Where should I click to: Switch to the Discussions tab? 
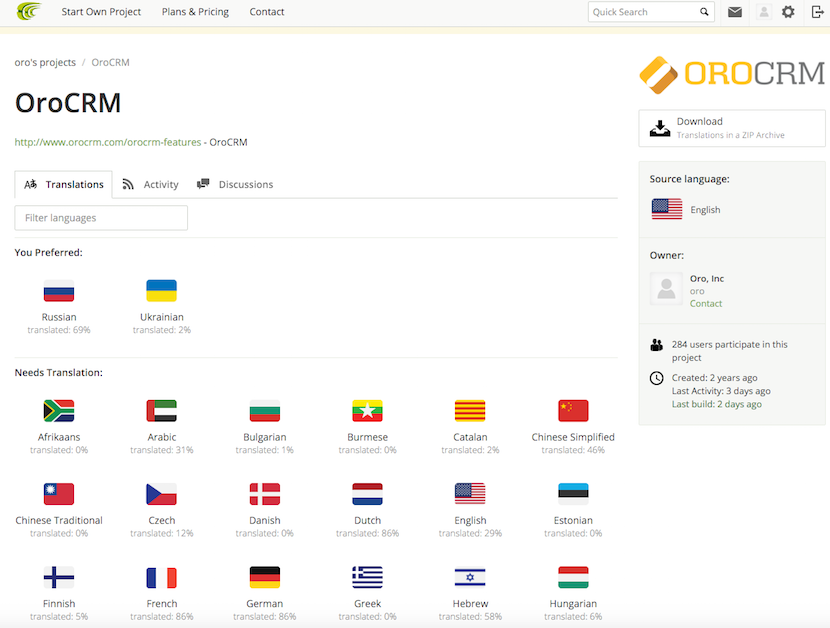pyautogui.click(x=235, y=184)
